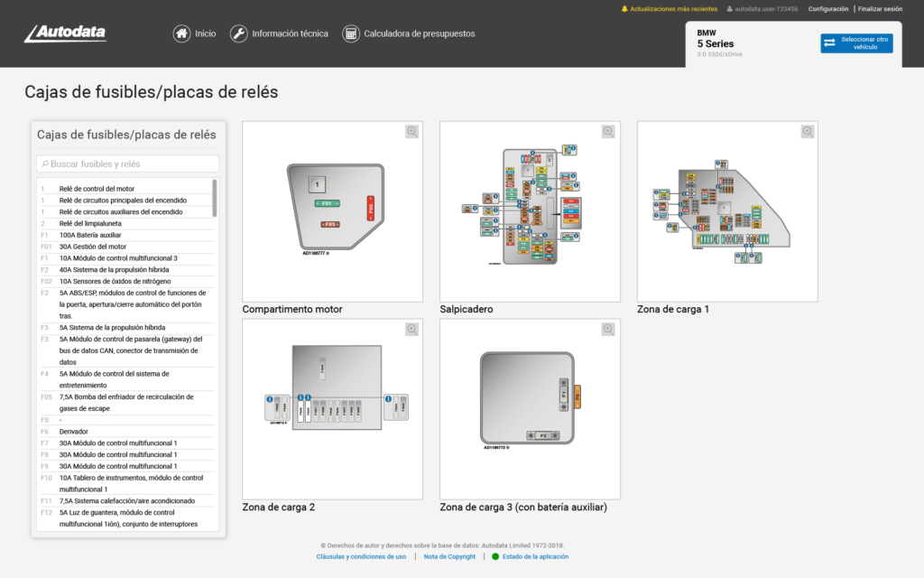Open Zona de carga 2 thumbnail
Image resolution: width=924 pixels, height=578 pixels.
[x=332, y=409]
